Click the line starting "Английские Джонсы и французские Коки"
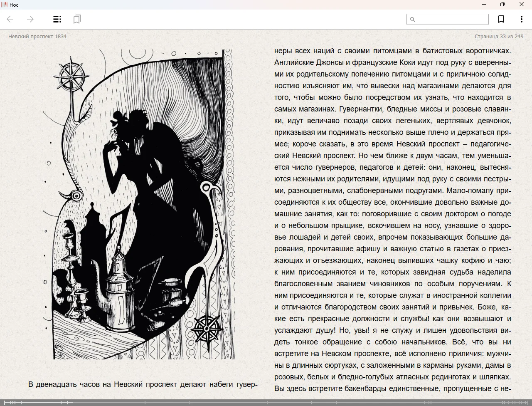This screenshot has width=532, height=406. [x=393, y=62]
